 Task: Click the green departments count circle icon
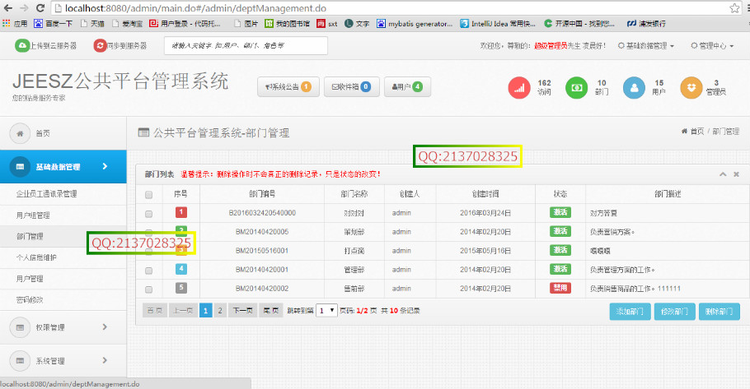click(x=576, y=88)
